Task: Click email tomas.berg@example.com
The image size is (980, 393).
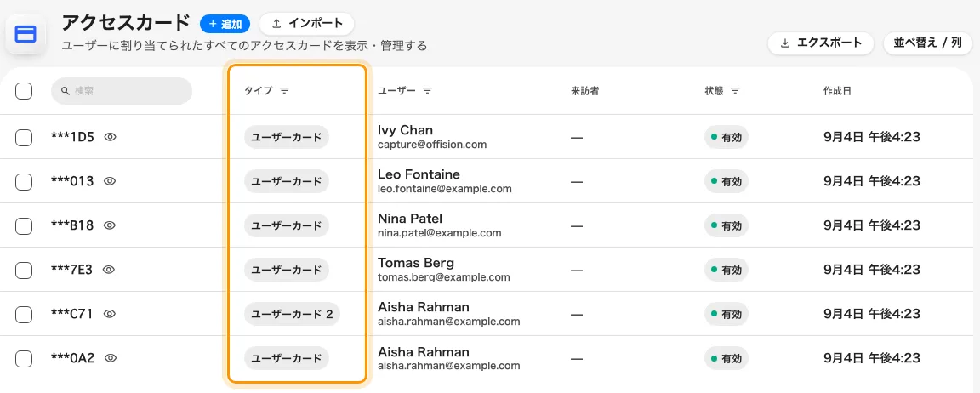Action: (444, 277)
